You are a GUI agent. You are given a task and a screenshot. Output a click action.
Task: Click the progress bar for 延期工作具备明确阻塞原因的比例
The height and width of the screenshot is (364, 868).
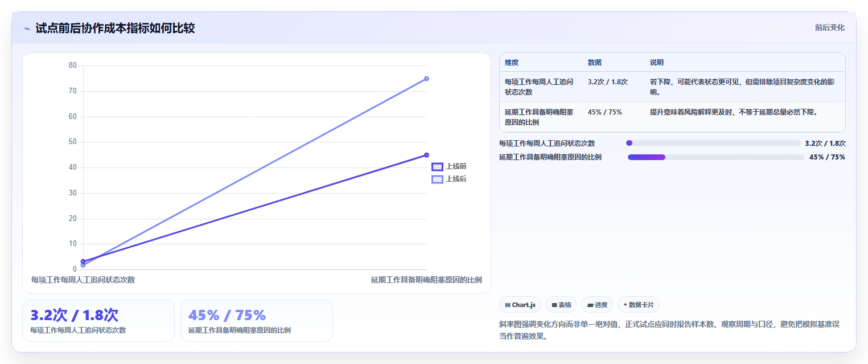[716, 157]
